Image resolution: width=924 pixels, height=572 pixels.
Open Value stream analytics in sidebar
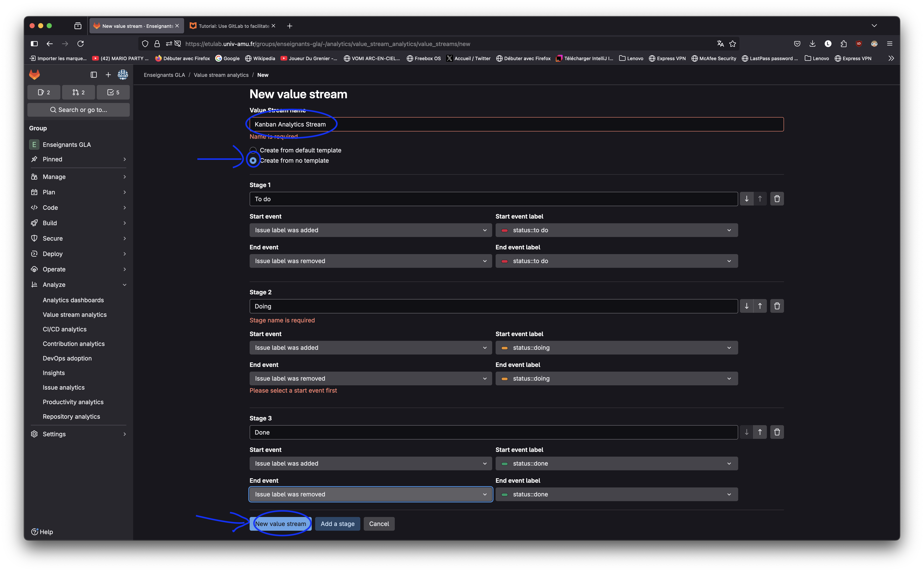[75, 315]
